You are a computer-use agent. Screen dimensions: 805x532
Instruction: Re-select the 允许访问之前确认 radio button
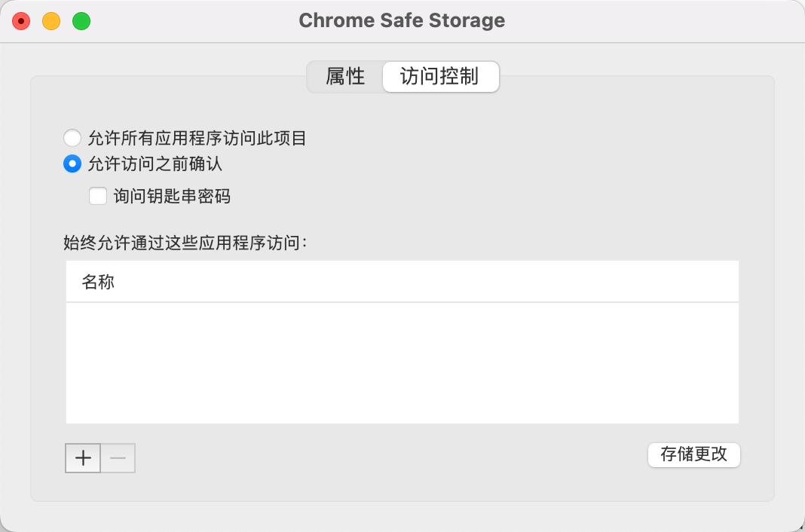point(72,164)
